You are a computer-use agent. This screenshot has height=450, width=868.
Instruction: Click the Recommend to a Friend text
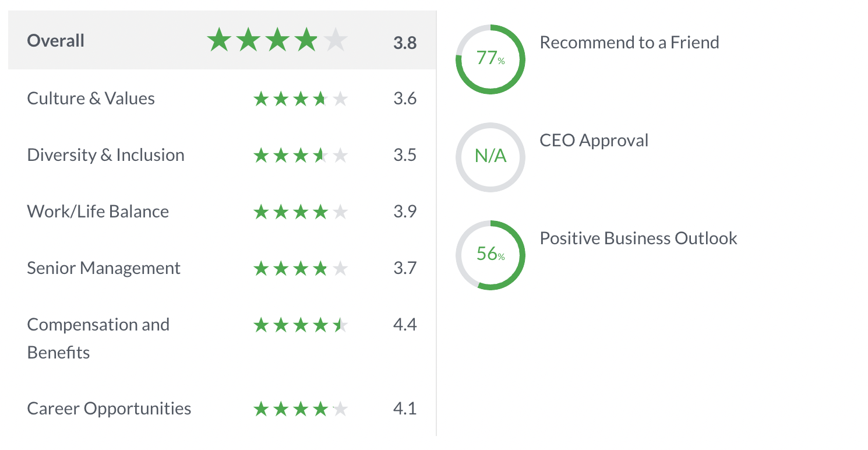[x=630, y=43]
